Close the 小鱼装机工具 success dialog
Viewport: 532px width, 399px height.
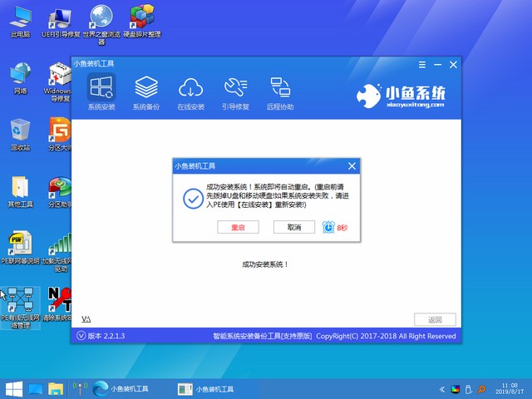[354, 165]
